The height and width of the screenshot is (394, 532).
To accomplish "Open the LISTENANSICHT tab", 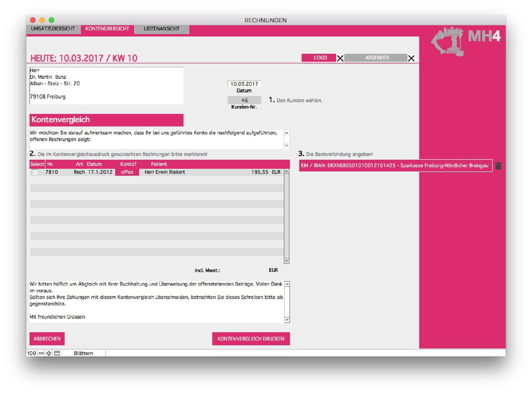I will (161, 29).
